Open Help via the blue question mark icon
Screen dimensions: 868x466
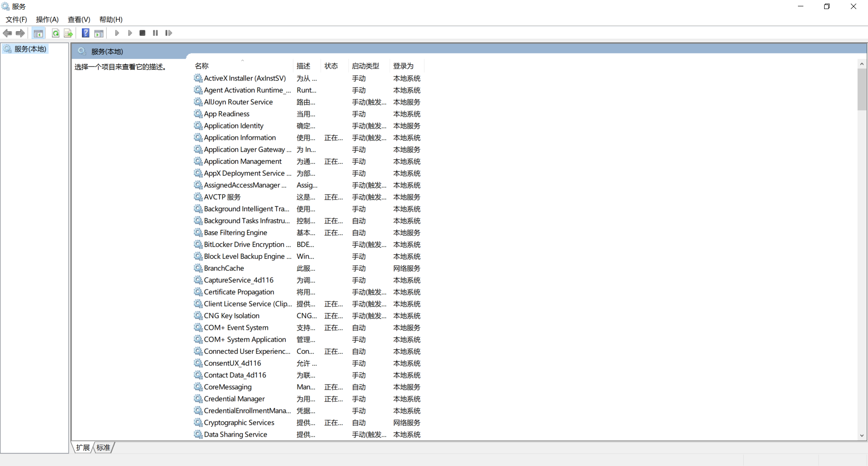[x=85, y=33]
